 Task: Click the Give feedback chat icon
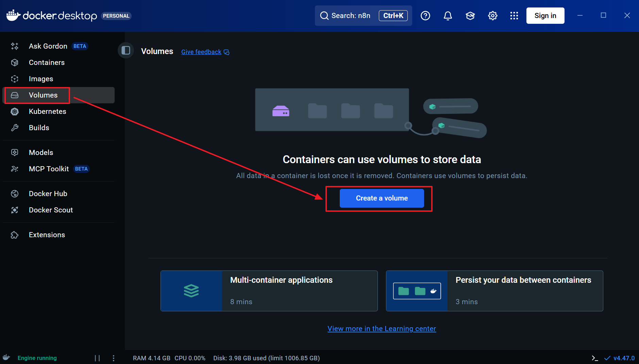click(x=226, y=52)
